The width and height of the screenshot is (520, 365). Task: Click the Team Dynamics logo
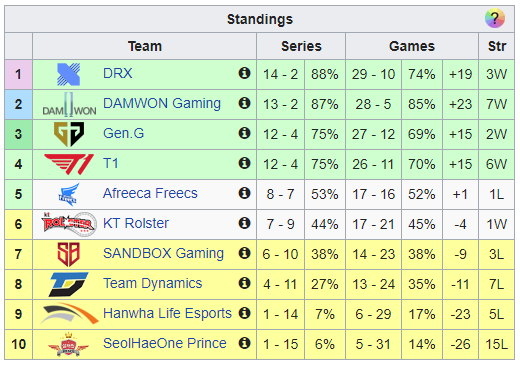[x=69, y=284]
